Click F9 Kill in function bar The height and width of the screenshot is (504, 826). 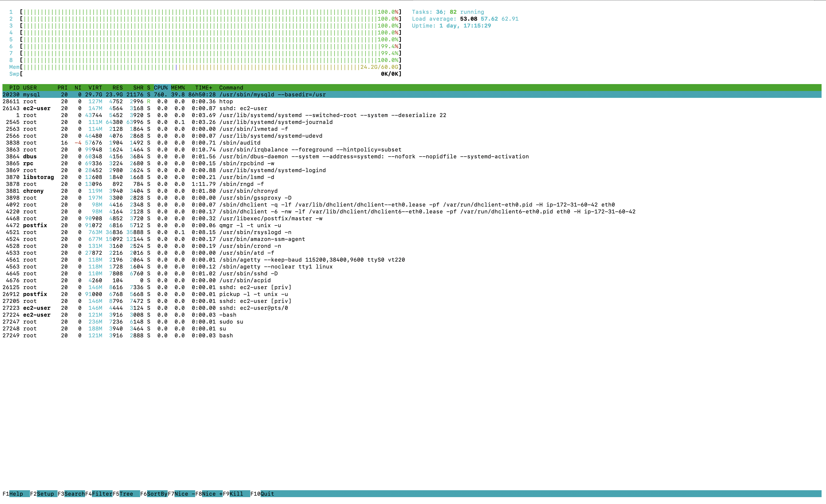236,494
